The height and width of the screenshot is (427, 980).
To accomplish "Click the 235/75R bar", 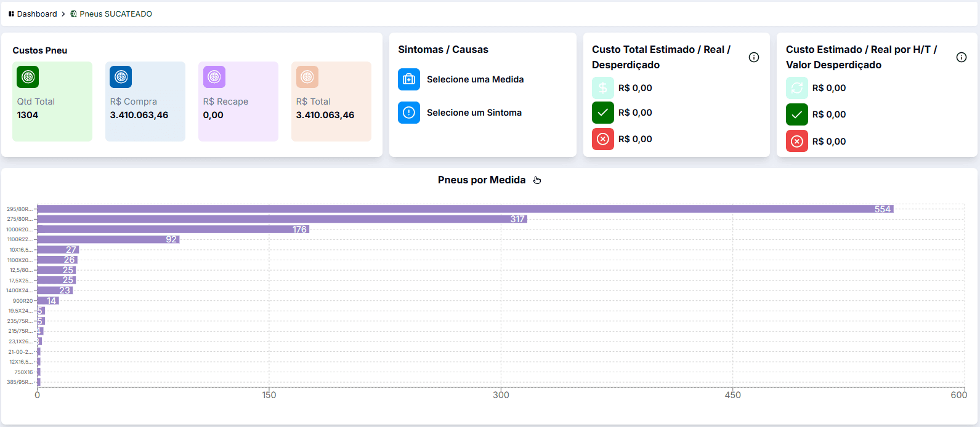I will pyautogui.click(x=41, y=321).
